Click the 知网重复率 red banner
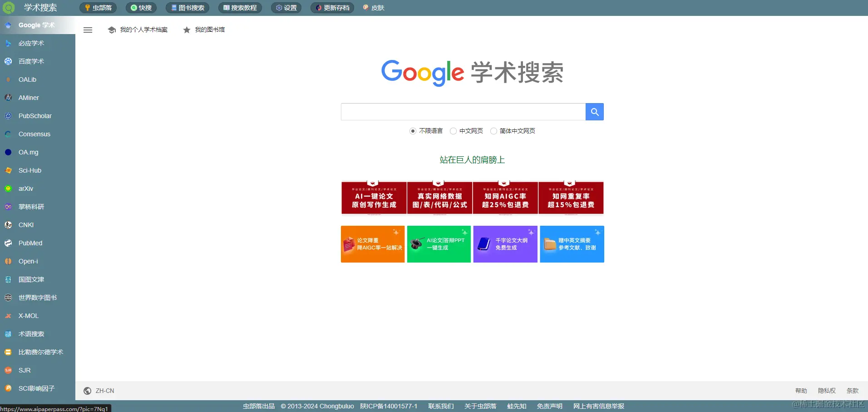 (571, 198)
